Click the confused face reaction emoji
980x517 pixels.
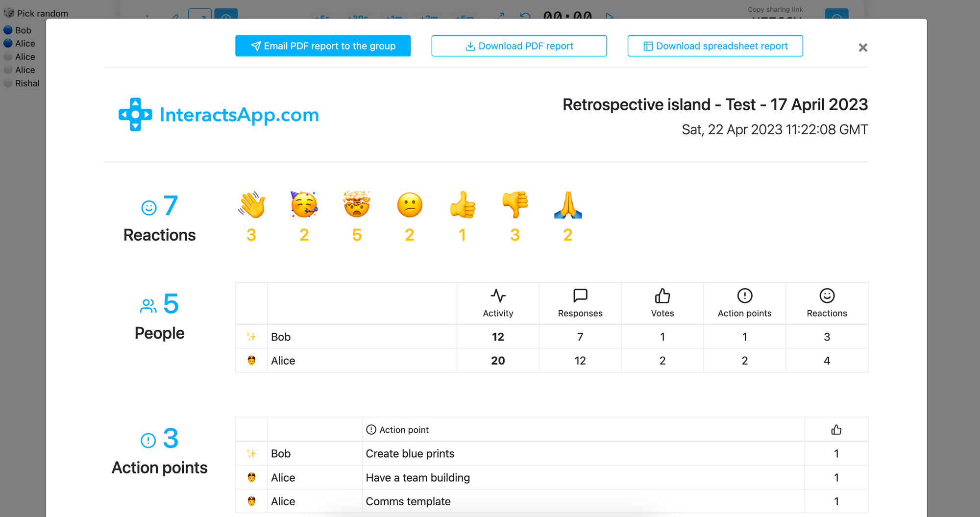pyautogui.click(x=410, y=205)
